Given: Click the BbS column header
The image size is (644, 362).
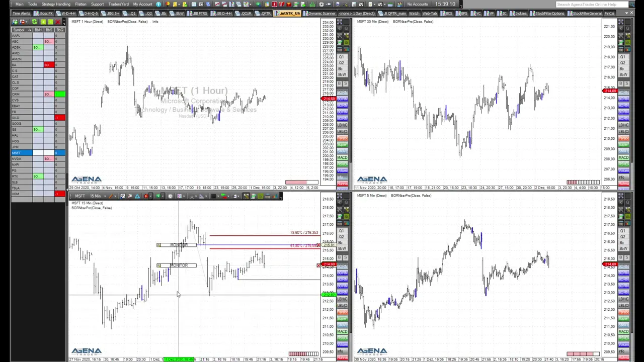Looking at the screenshot, I should click(49, 30).
